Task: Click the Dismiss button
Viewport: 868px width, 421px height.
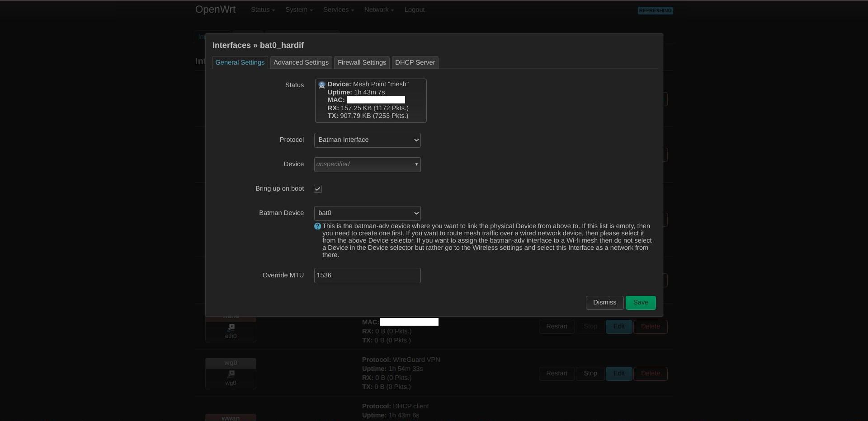Action: [x=604, y=303]
